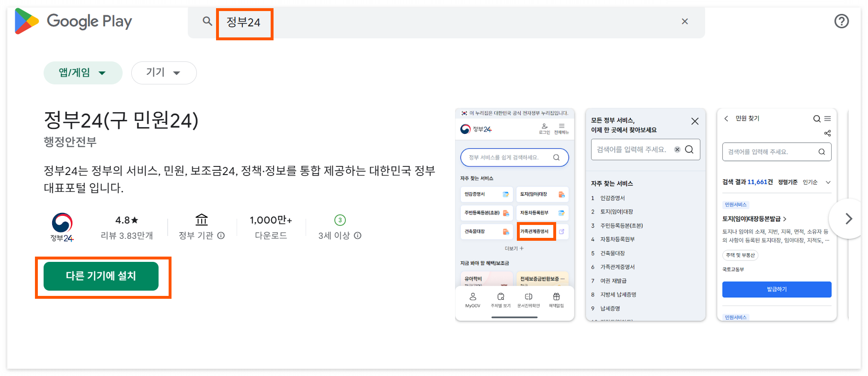Open the second screenshot showing 모든 정부 서비스
The width and height of the screenshot is (868, 376).
pos(646,214)
